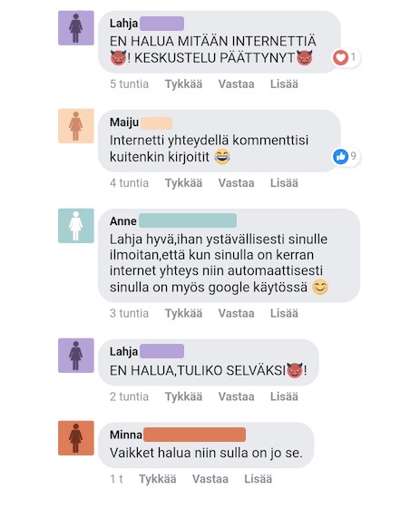This screenshot has height=509, width=420.
Task: Open Minna's orange profile avatar
Action: click(76, 438)
